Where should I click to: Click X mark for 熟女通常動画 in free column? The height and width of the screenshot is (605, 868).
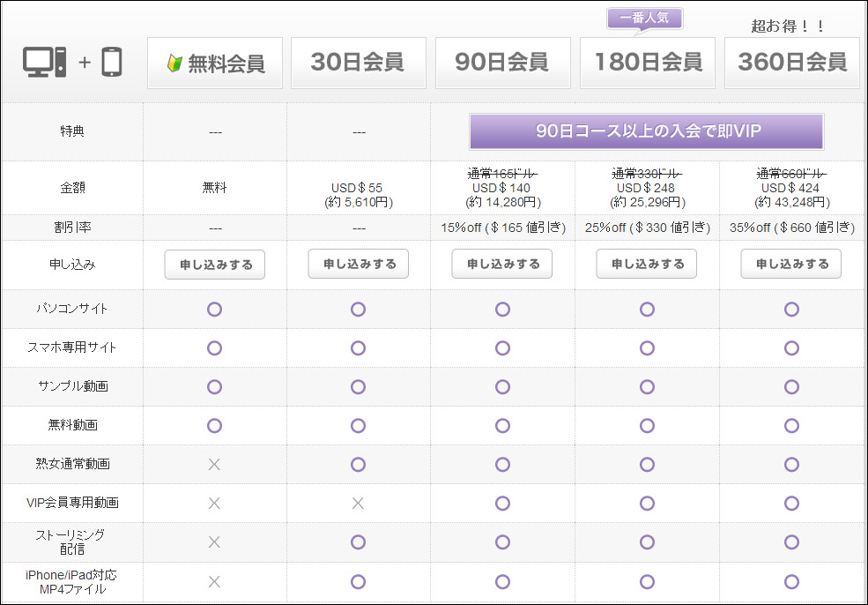tap(214, 464)
